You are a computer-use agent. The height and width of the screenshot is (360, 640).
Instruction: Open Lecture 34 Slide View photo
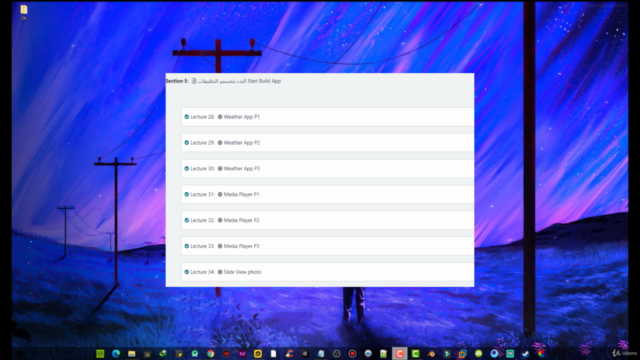point(328,272)
